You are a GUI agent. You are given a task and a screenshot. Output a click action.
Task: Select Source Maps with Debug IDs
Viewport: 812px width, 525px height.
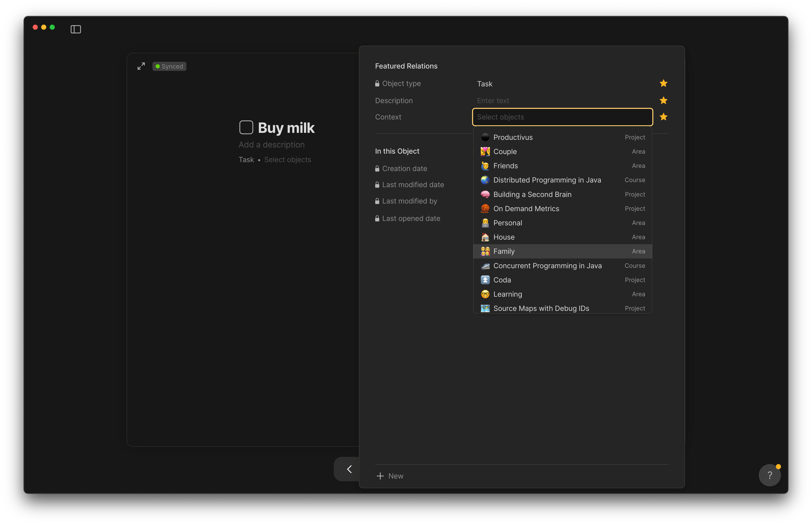pos(562,308)
